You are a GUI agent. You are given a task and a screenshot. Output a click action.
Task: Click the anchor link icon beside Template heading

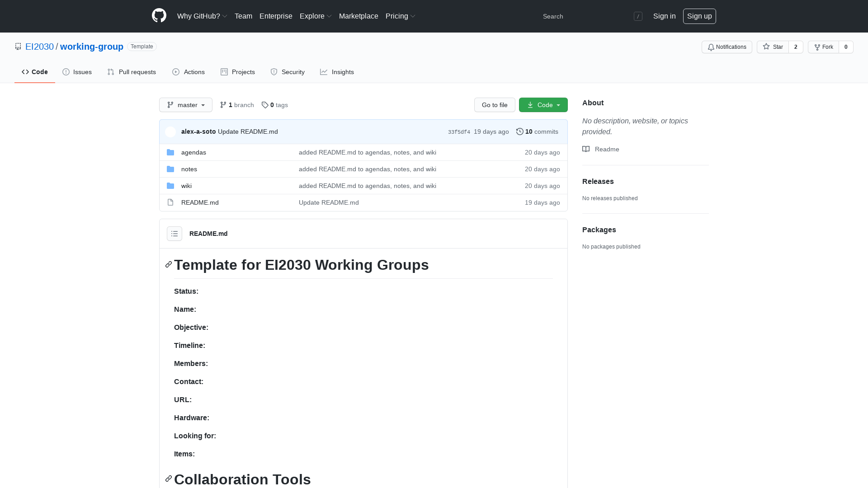pos(169,265)
